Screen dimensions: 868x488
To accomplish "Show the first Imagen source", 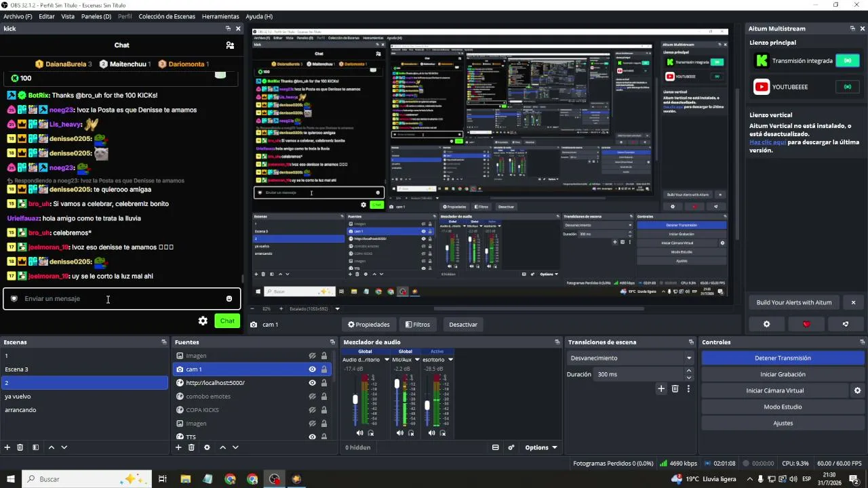I will click(313, 356).
